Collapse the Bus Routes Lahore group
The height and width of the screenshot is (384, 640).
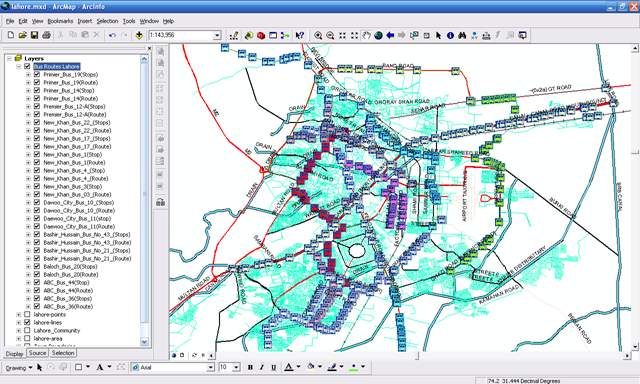tap(19, 66)
